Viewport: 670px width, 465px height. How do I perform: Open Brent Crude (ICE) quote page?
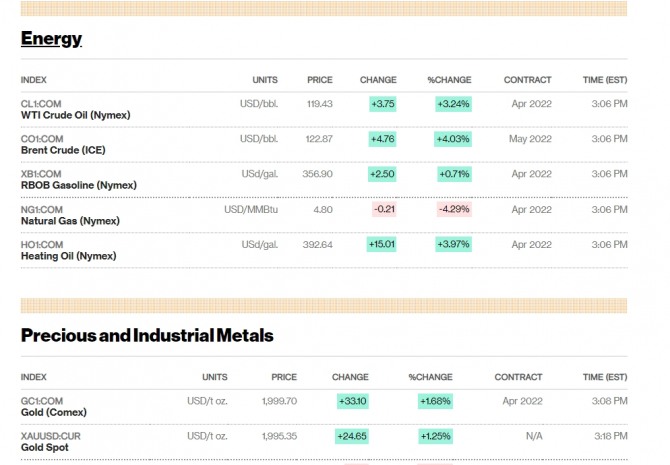pyautogui.click(x=62, y=150)
